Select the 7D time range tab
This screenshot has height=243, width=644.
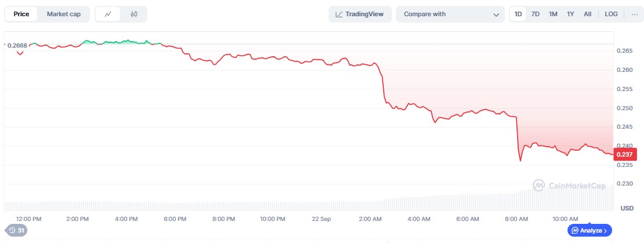535,14
